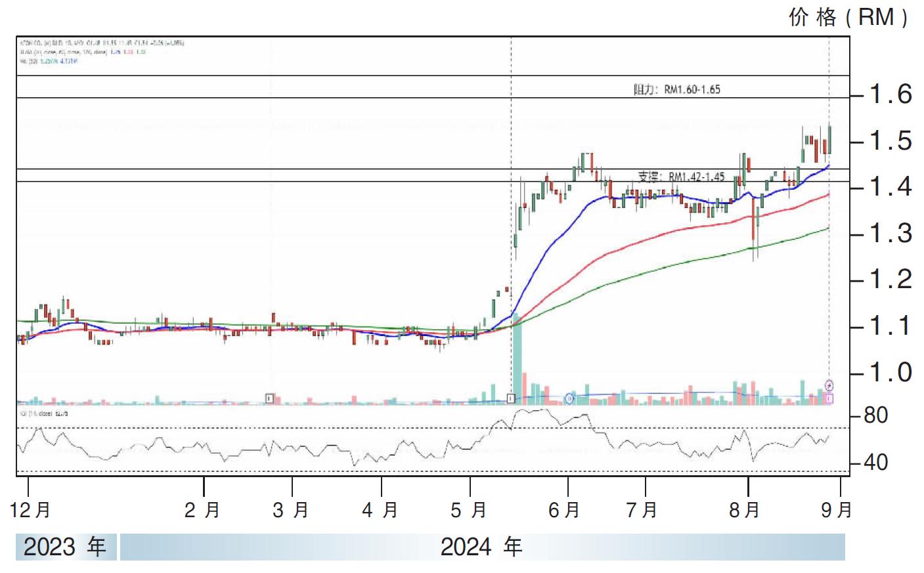Click the 2024 年 year band
Screen dimensions: 924x573
[x=481, y=547]
